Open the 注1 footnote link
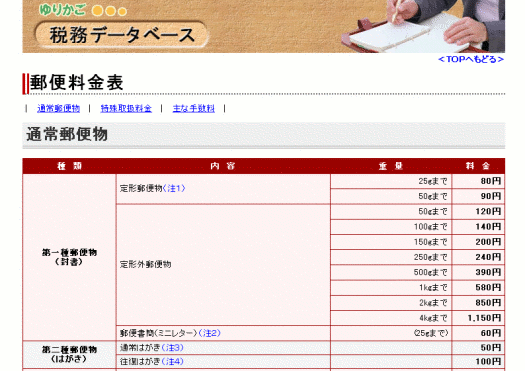525x371 pixels. 174,189
